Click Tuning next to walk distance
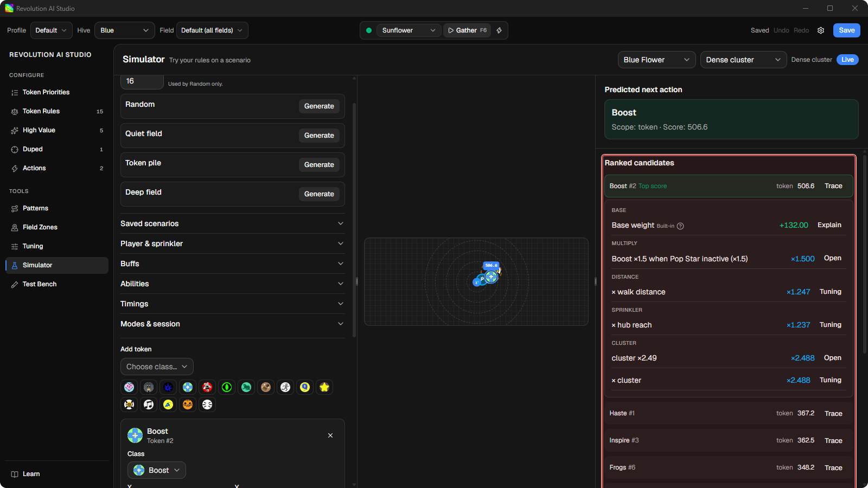 point(831,292)
